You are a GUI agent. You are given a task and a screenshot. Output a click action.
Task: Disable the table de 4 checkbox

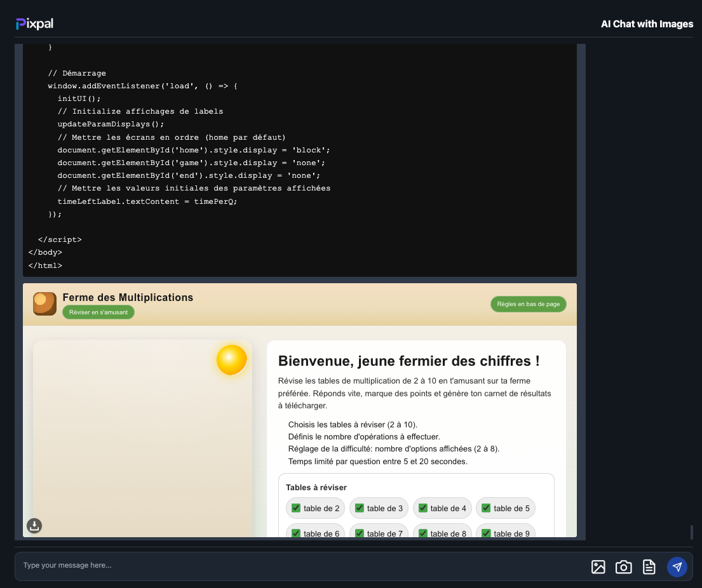pyautogui.click(x=423, y=508)
